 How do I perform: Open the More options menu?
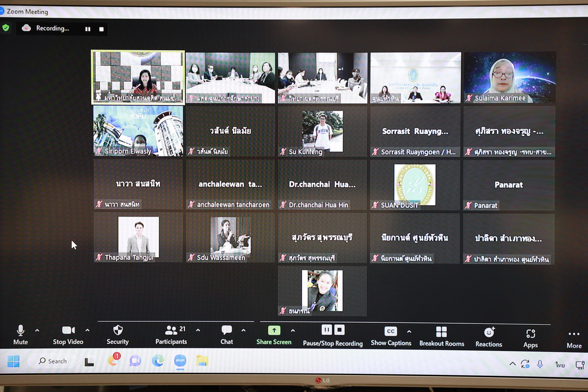click(574, 339)
